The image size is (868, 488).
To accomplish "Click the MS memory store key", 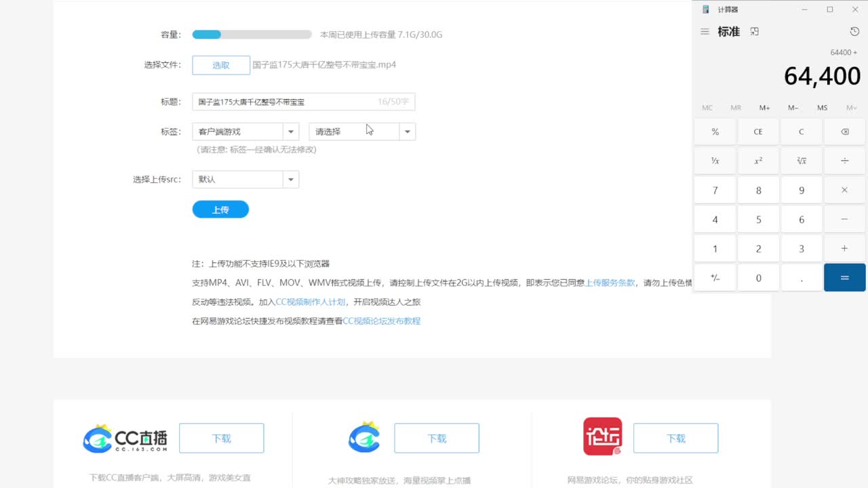I will click(823, 108).
